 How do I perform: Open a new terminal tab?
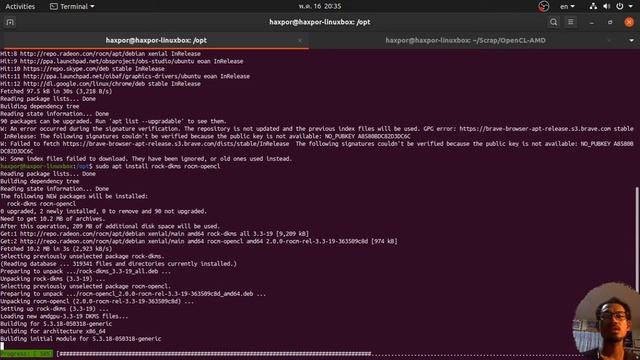coord(10,22)
